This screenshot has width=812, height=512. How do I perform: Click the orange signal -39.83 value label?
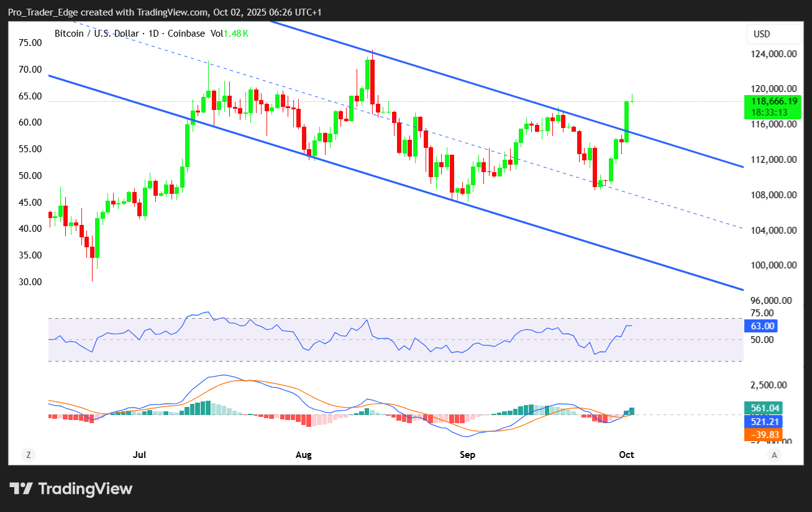coord(764,434)
